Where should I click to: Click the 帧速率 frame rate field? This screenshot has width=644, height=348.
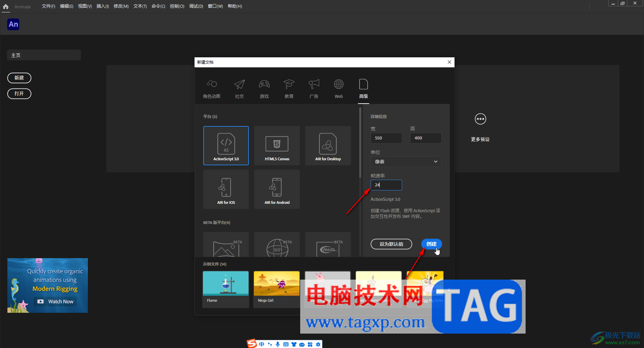pyautogui.click(x=386, y=185)
